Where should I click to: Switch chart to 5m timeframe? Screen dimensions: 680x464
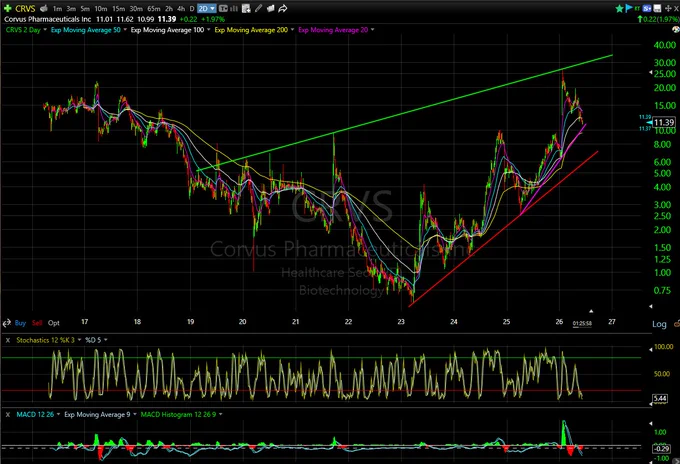click(85, 9)
